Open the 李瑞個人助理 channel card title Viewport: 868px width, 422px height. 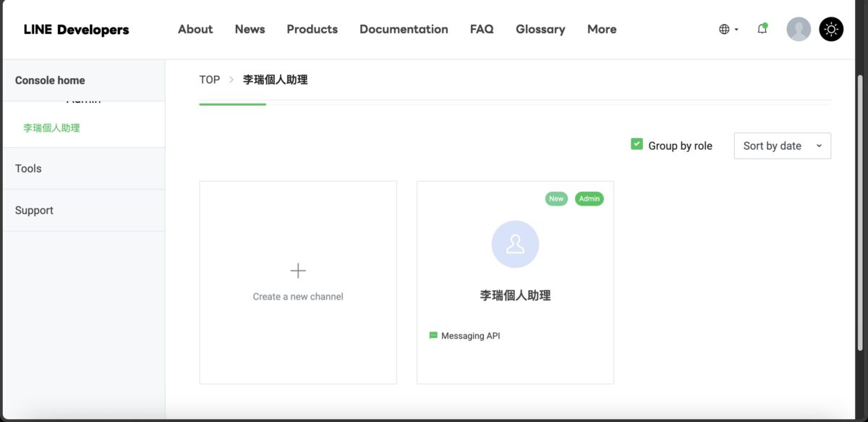(515, 295)
